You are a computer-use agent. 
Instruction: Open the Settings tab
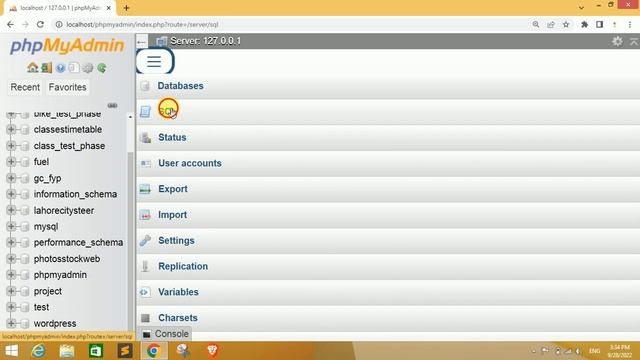click(x=176, y=240)
